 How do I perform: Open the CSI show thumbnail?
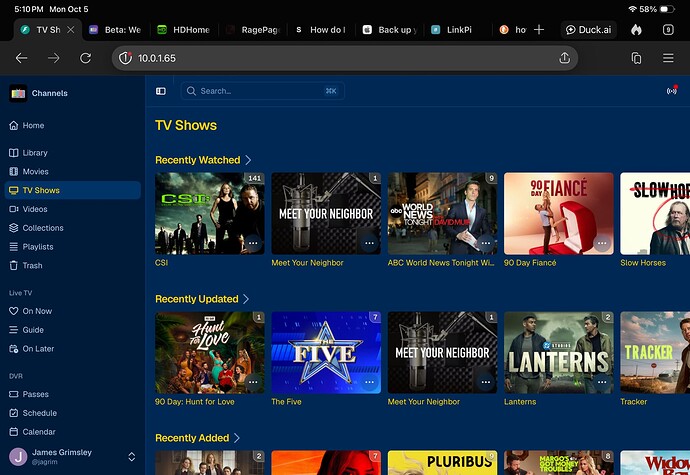click(210, 214)
